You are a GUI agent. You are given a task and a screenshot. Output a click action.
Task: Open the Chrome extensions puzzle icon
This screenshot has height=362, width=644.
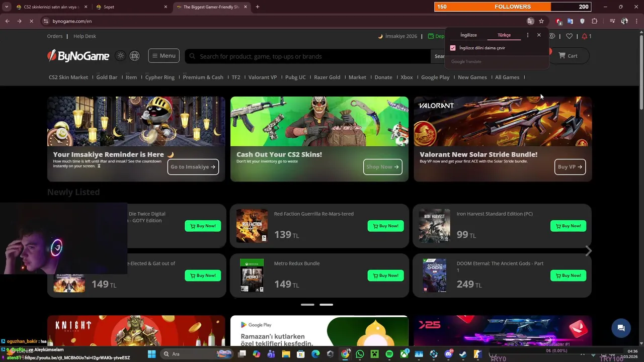tap(595, 21)
